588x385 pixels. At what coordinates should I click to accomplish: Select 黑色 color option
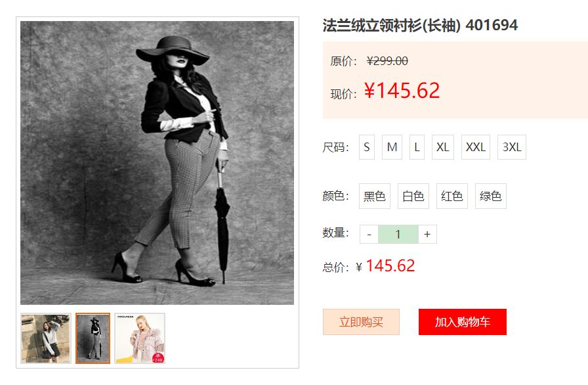pyautogui.click(x=375, y=196)
